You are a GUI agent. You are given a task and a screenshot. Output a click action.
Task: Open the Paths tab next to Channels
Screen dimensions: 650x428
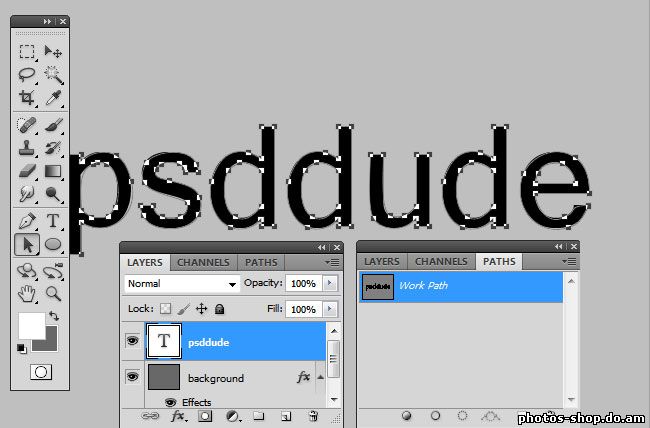pyautogui.click(x=261, y=263)
